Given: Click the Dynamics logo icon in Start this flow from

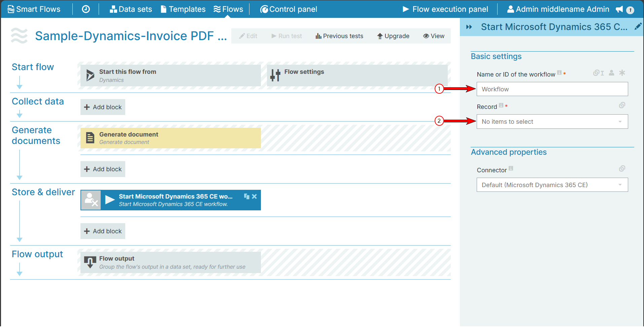Looking at the screenshot, I should coord(90,75).
